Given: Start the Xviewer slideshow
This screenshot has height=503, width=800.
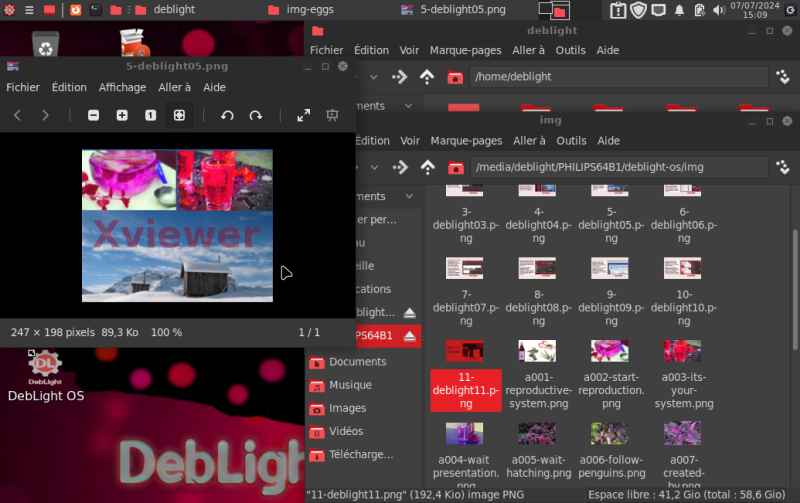Looking at the screenshot, I should click(332, 115).
